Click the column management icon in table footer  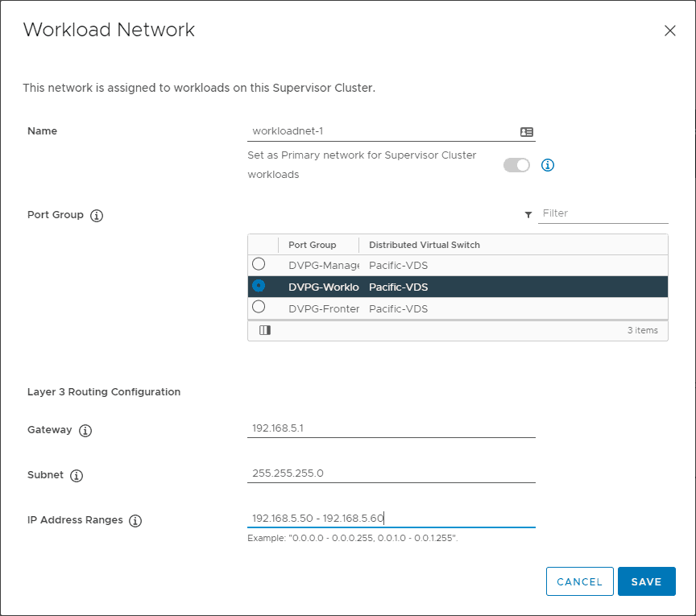265,330
